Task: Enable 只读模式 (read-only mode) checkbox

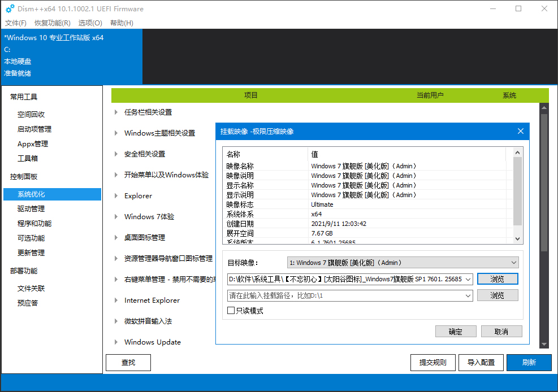Action: [x=230, y=310]
